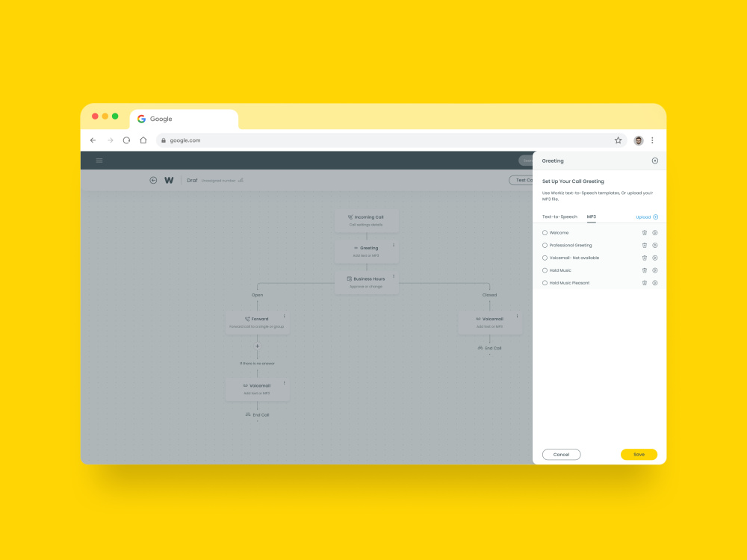Click the Upload link
Image resolution: width=747 pixels, height=560 pixels.
(643, 217)
